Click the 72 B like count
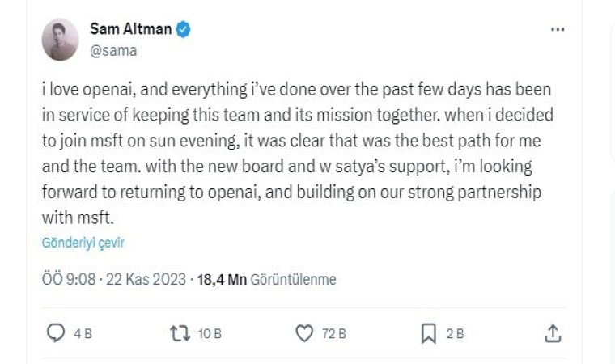Viewport: 615px width, 364px height. click(x=333, y=334)
